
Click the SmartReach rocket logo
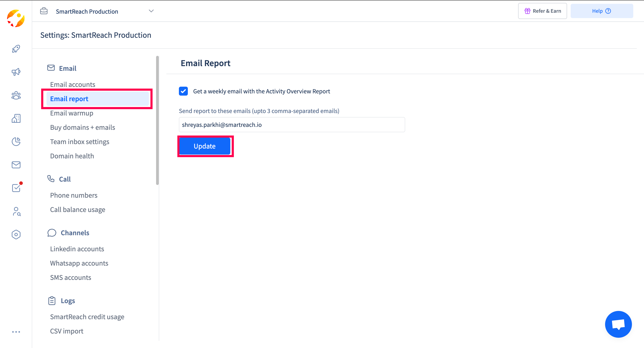point(16,18)
